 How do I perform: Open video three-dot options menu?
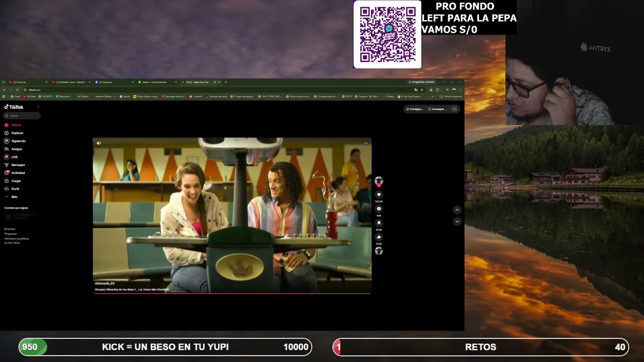point(366,143)
